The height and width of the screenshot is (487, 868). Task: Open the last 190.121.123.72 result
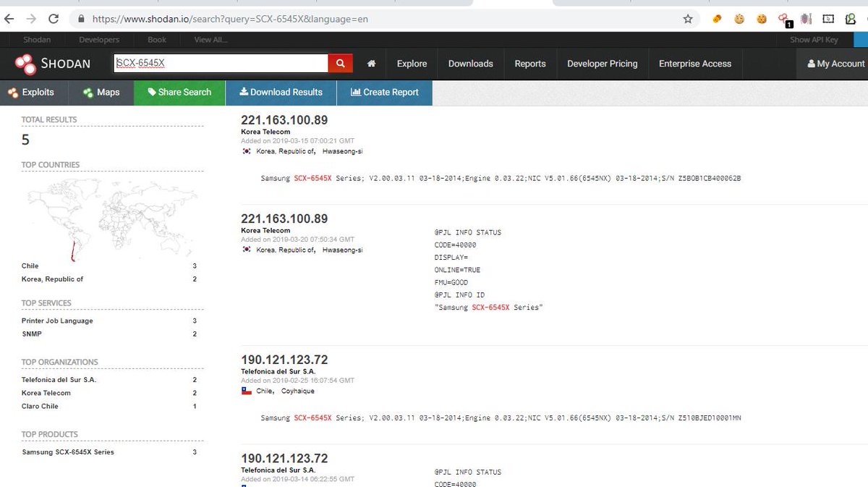[284, 458]
